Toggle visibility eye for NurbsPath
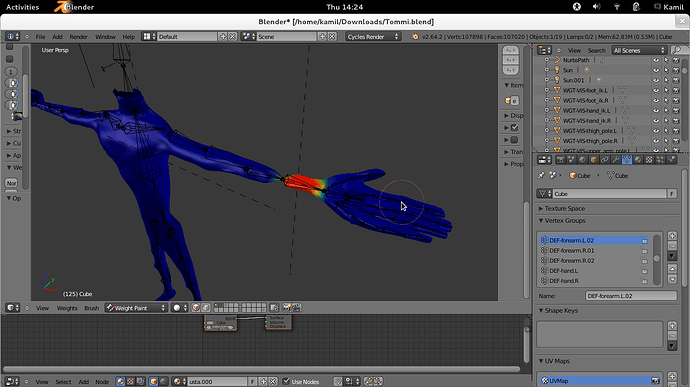Image resolution: width=690 pixels, height=387 pixels. 656,60
